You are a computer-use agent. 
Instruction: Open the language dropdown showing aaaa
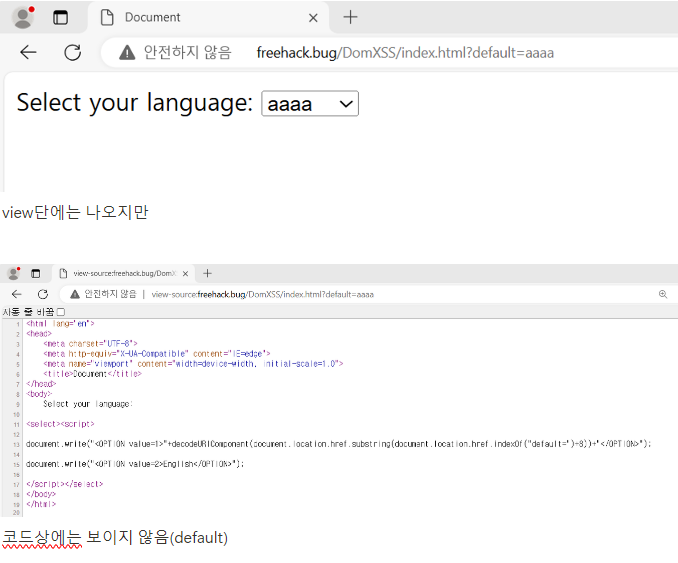click(x=310, y=103)
